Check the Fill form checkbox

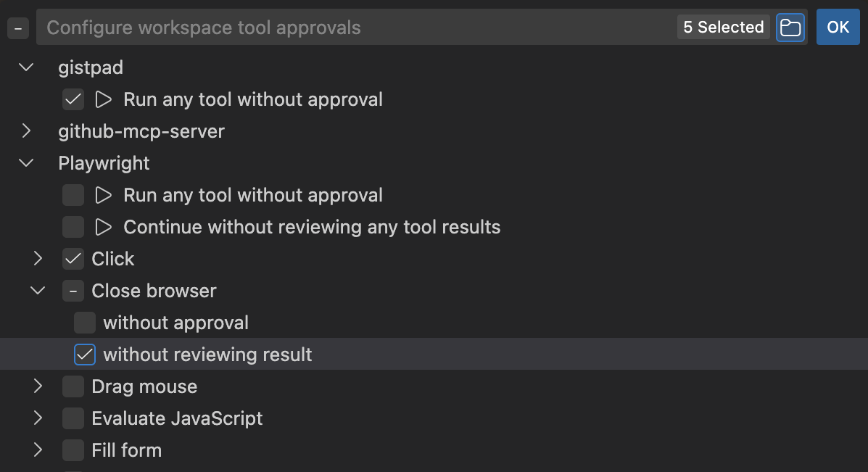tap(73, 450)
